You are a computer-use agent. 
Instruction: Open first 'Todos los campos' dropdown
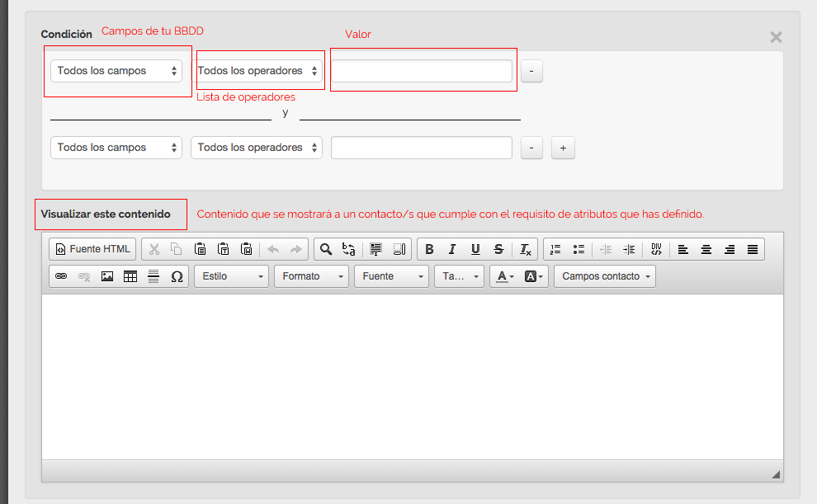tap(116, 71)
